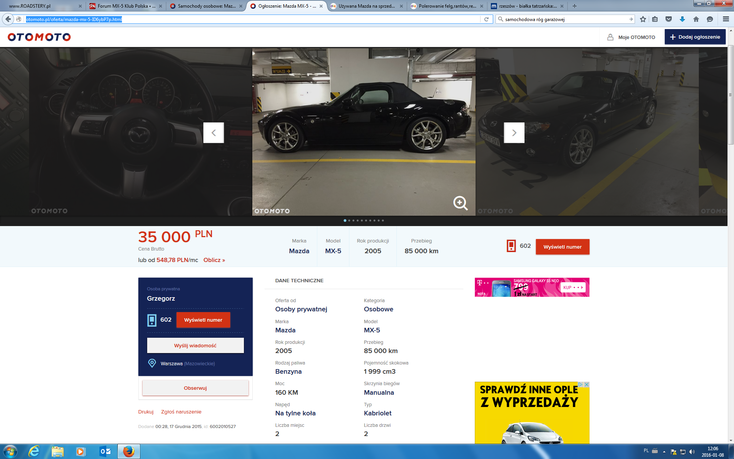Launch Internet Explorer from the taskbar

(x=34, y=452)
